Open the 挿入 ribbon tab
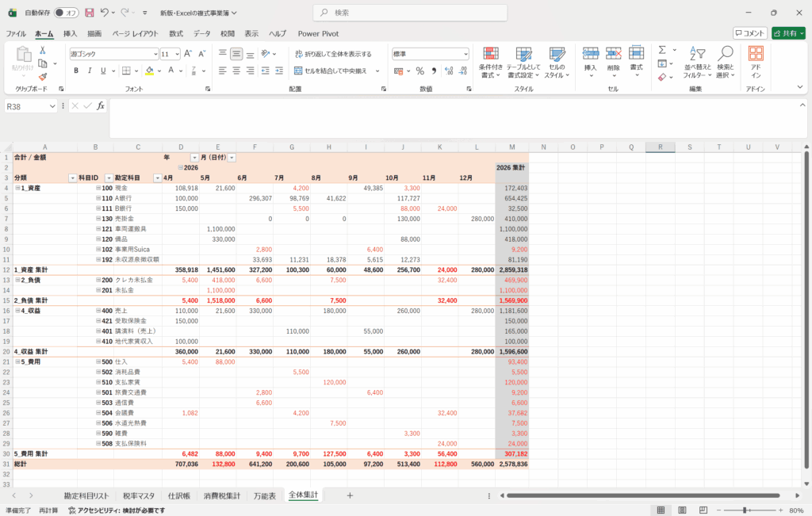Viewport: 812px width, 516px height. [x=70, y=33]
